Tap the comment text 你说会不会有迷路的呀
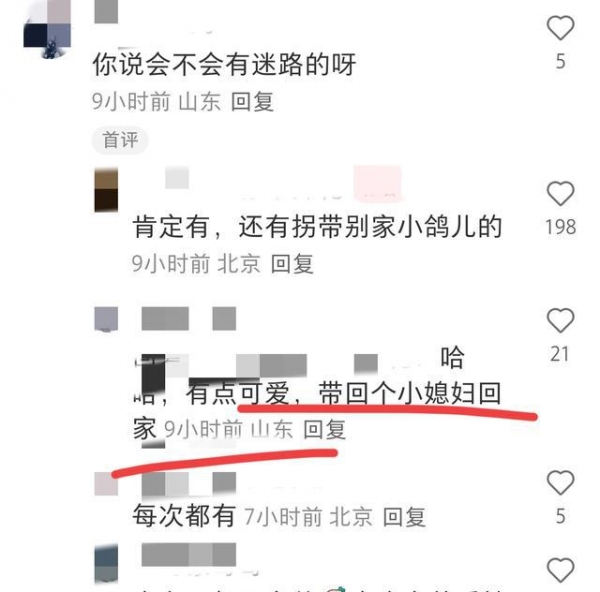600x592 pixels. pos(224,64)
